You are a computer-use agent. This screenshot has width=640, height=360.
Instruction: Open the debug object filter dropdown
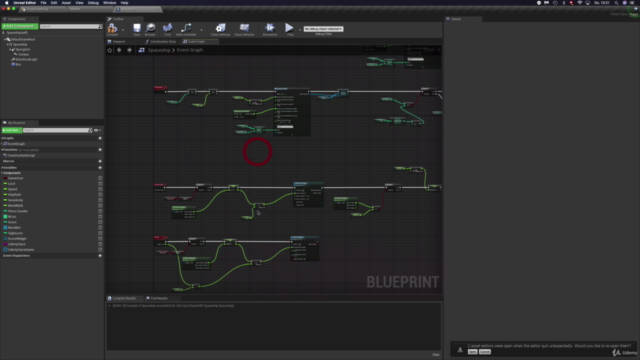(x=324, y=29)
